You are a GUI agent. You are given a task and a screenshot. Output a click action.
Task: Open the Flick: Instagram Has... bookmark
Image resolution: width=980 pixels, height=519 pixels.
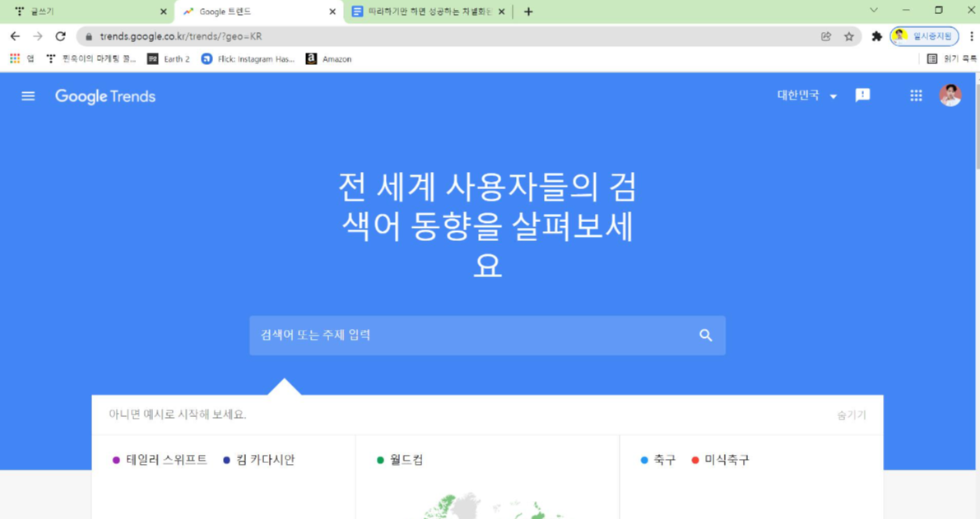coord(248,58)
